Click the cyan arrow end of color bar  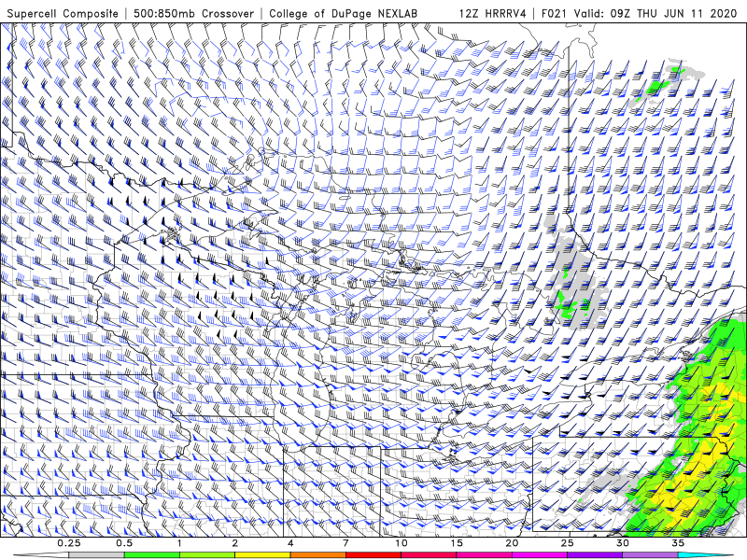706,555
